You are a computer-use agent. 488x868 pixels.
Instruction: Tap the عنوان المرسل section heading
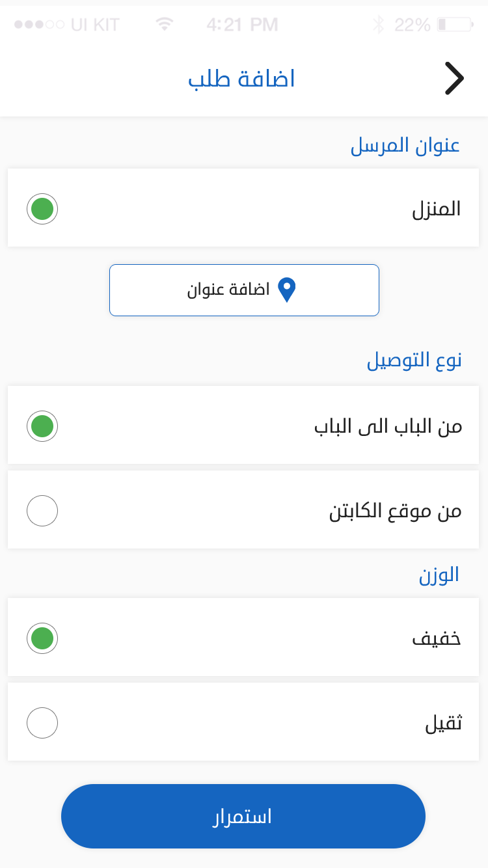(x=405, y=146)
